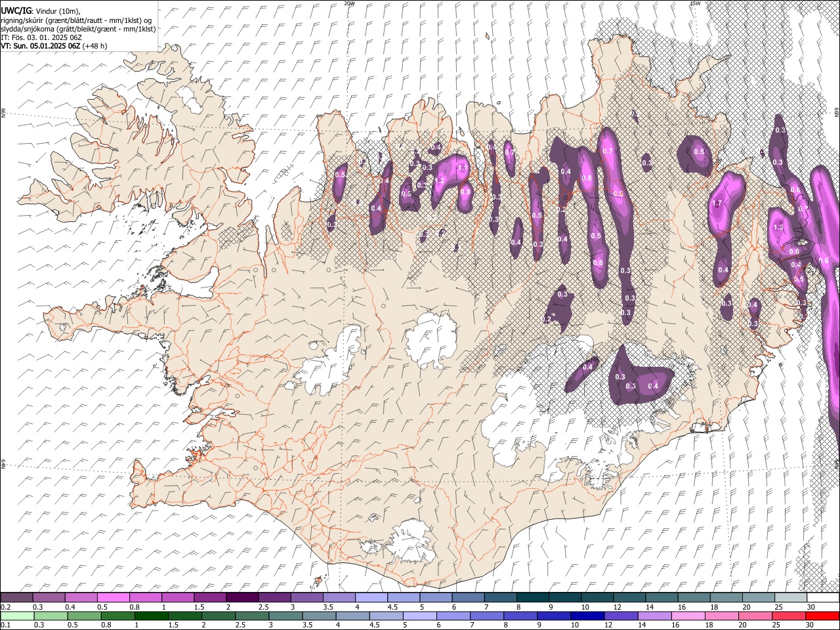Select upper legend swatch between 0.2 and 0.3
Image resolution: width=840 pixels, height=630 pixels.
(x=17, y=598)
